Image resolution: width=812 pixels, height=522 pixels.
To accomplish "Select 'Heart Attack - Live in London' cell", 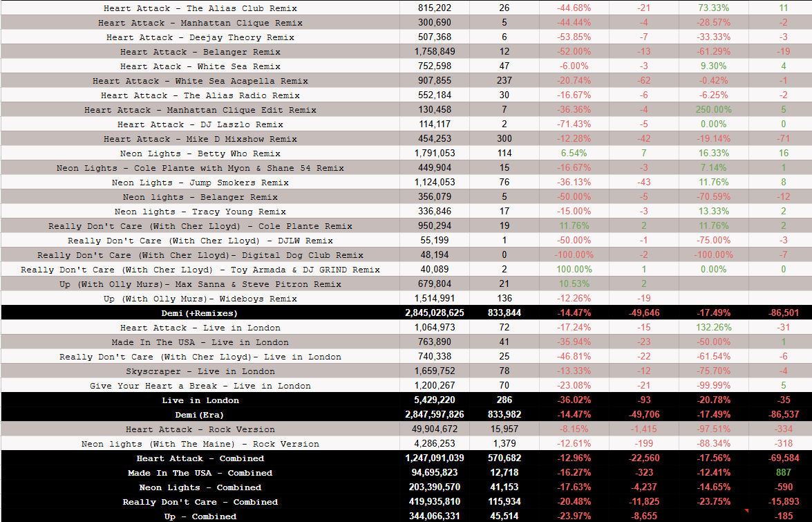I will 200,327.
